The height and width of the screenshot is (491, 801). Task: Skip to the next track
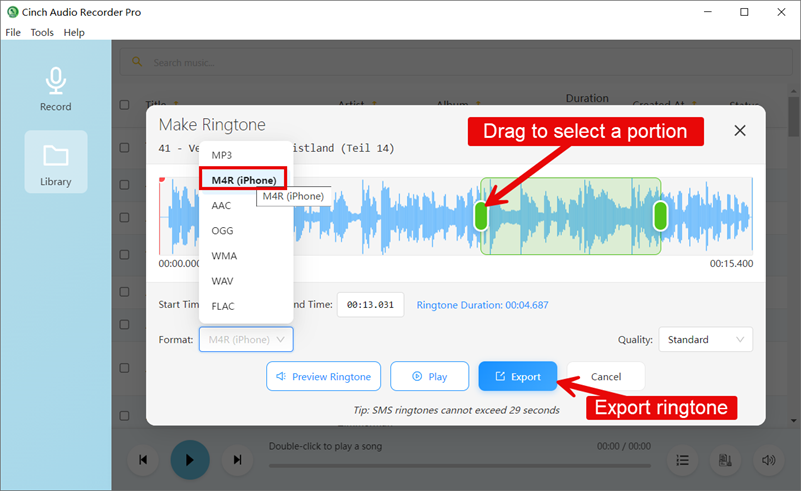click(x=237, y=460)
